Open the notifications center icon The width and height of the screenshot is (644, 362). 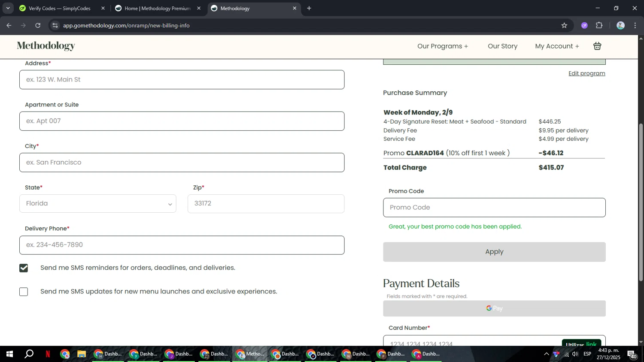tap(632, 354)
